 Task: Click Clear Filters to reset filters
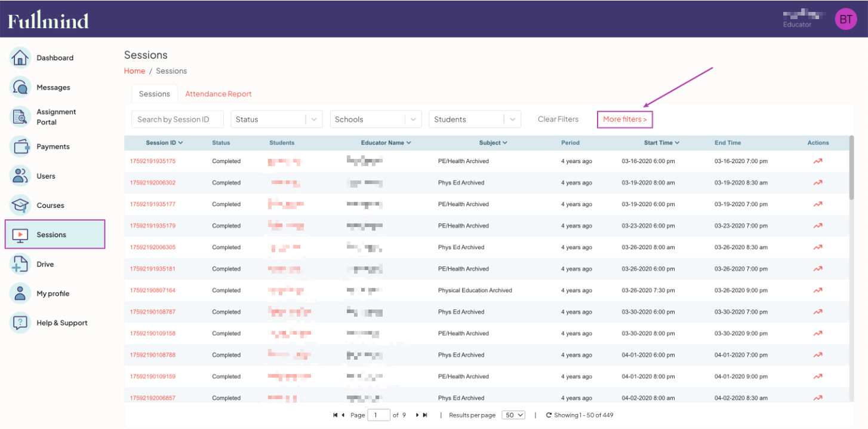click(558, 119)
